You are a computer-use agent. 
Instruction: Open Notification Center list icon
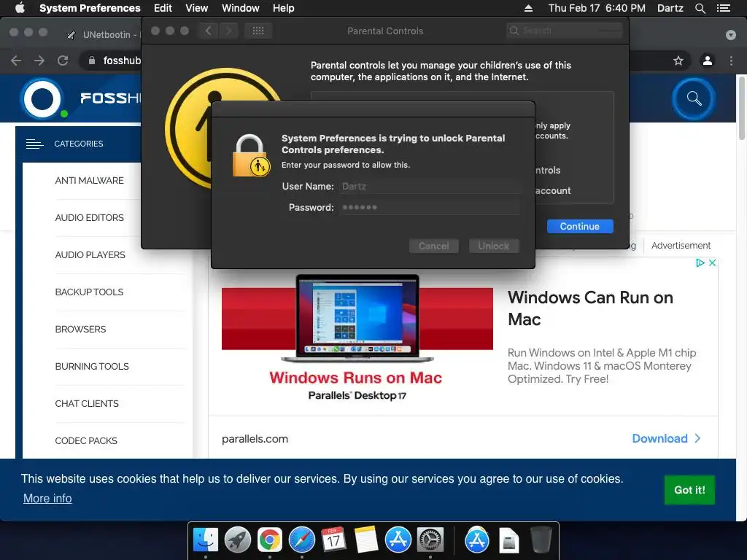[723, 8]
